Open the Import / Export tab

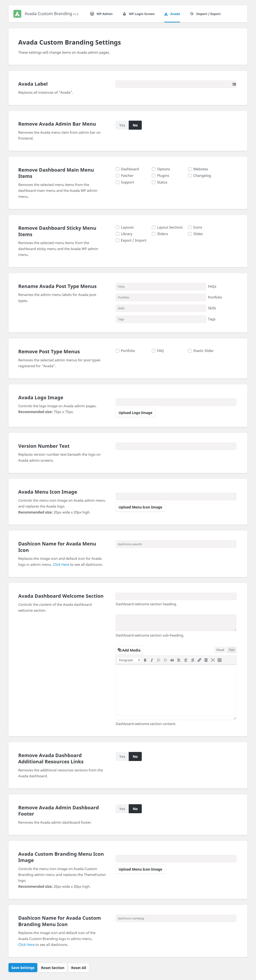(205, 14)
